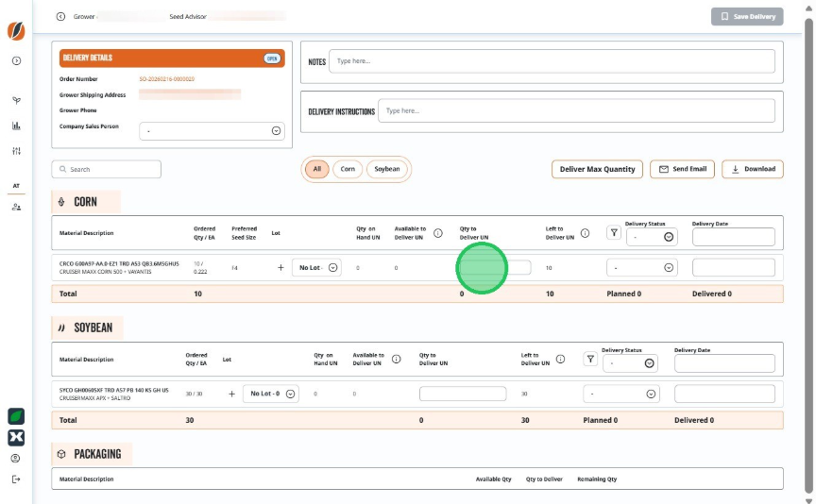Select the Soybean filter pill
Image resolution: width=816 pixels, height=504 pixels.
(x=387, y=169)
